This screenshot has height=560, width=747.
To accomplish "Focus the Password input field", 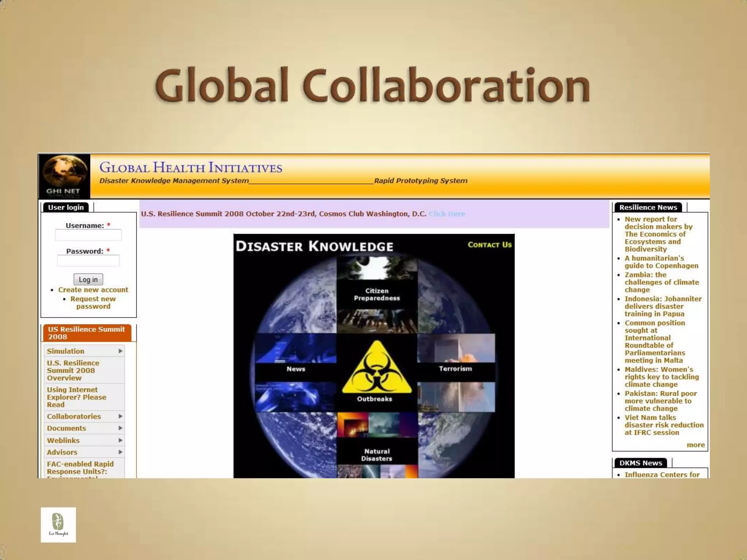I will coord(88,261).
